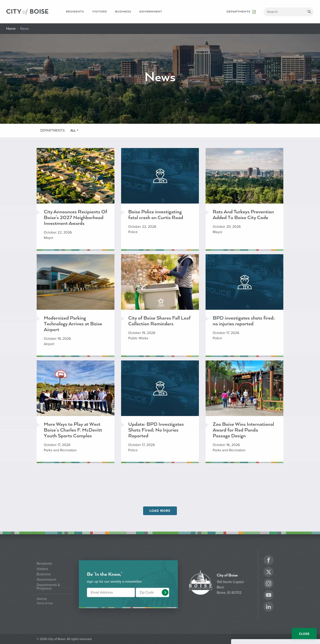Screen dimensions: 320x644
Task: Click the leaf collection bin thumbnail
Action: (160, 282)
